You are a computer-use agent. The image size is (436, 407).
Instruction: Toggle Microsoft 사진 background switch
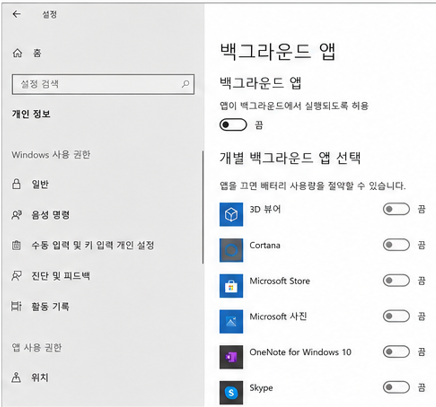point(396,316)
